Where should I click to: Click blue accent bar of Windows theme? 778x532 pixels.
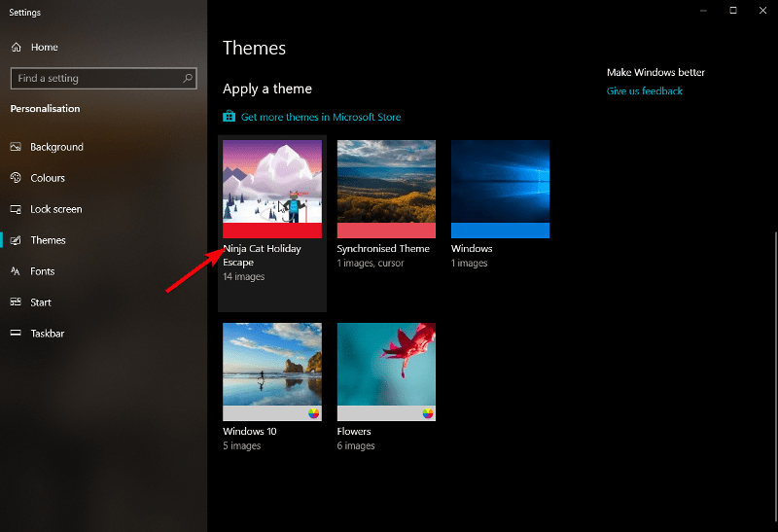pyautogui.click(x=500, y=231)
